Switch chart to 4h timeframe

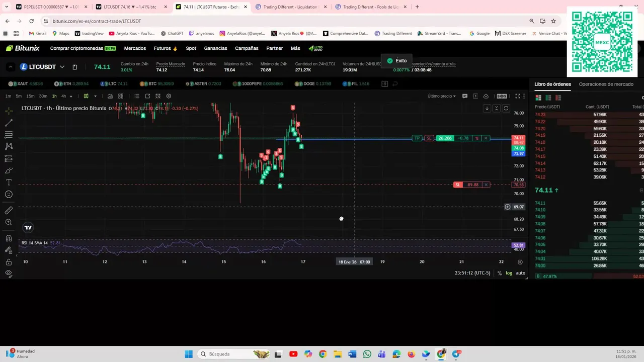click(63, 96)
